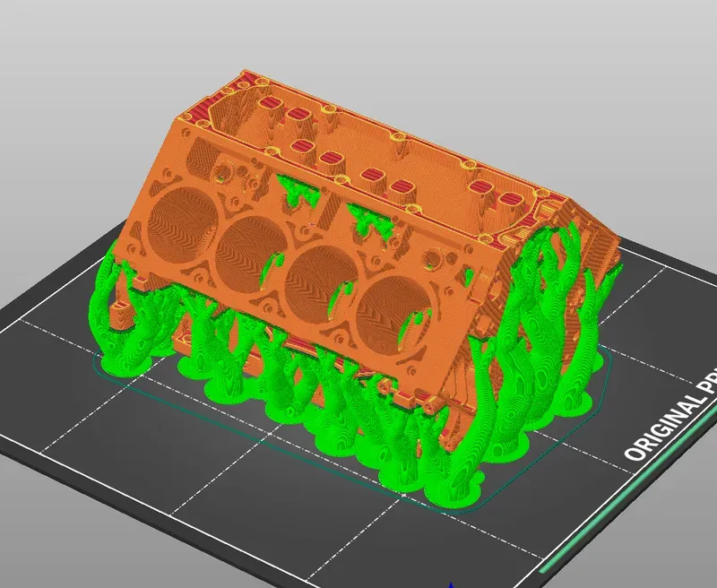
Task: Click the empty dark background above the model
Action: coord(358,36)
